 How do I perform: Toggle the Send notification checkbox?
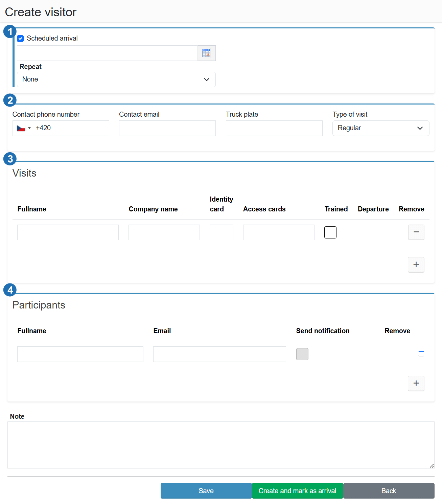point(302,354)
